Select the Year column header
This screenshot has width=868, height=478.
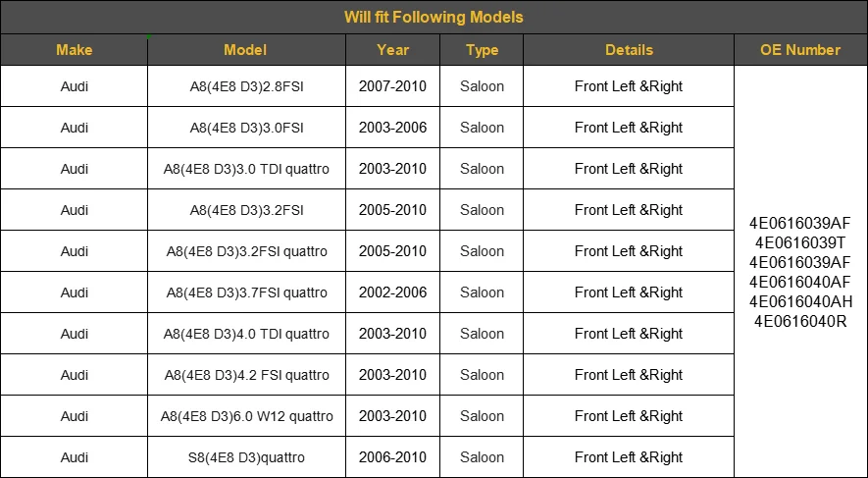pyautogui.click(x=392, y=50)
